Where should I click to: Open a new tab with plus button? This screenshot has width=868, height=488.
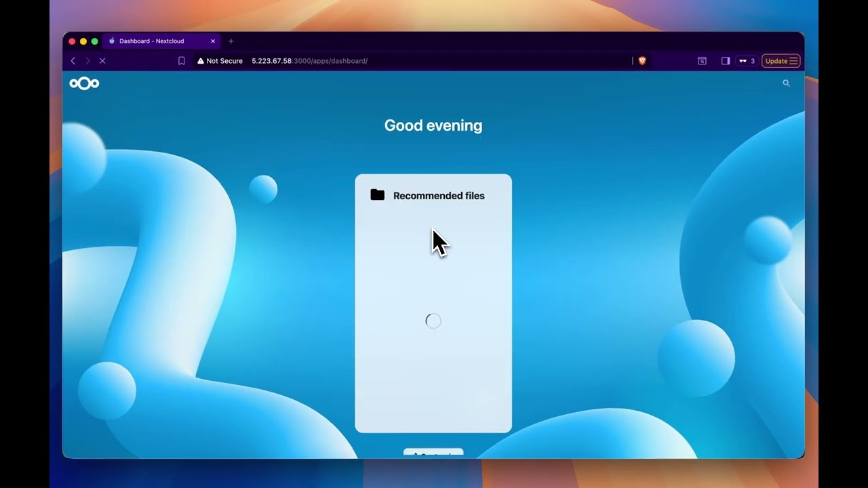(x=231, y=41)
